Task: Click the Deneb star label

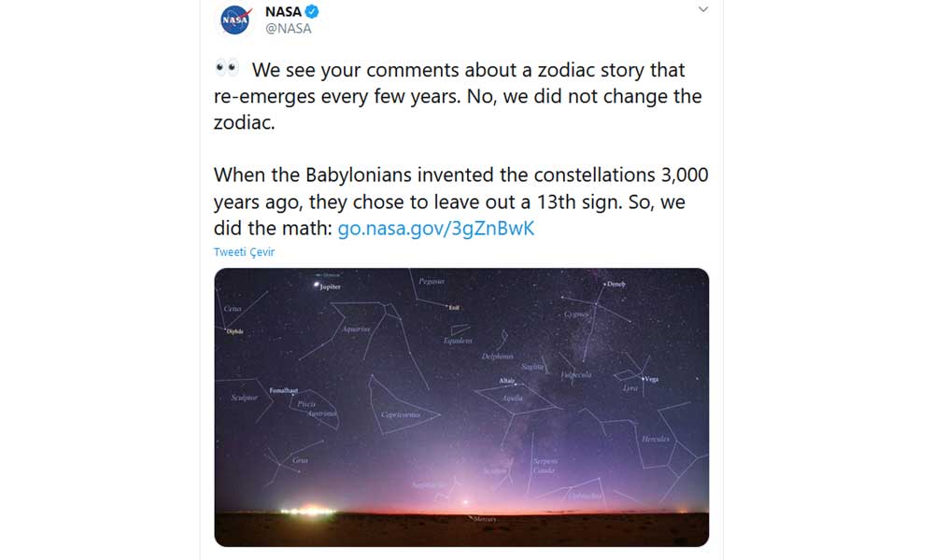Action: click(x=616, y=284)
